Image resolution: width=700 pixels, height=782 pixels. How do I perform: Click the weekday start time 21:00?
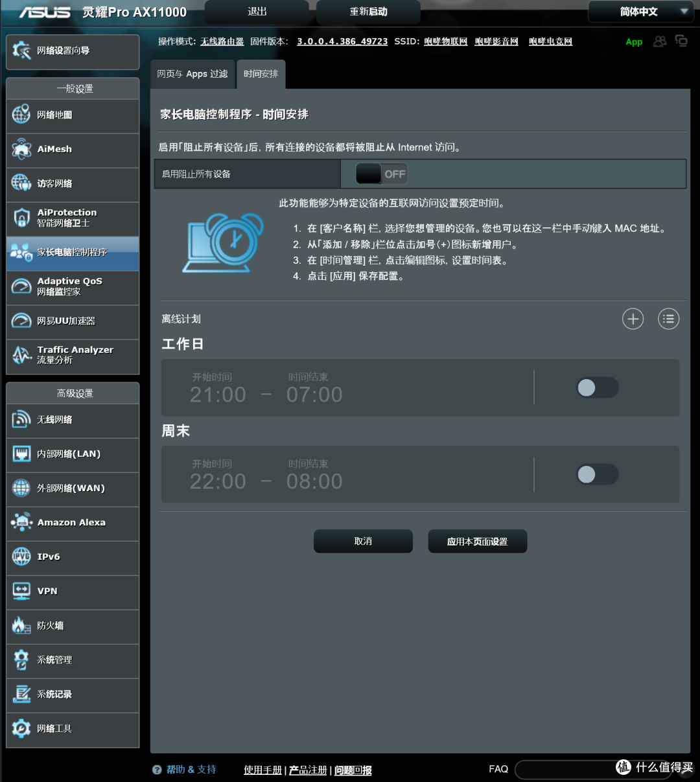(x=218, y=395)
